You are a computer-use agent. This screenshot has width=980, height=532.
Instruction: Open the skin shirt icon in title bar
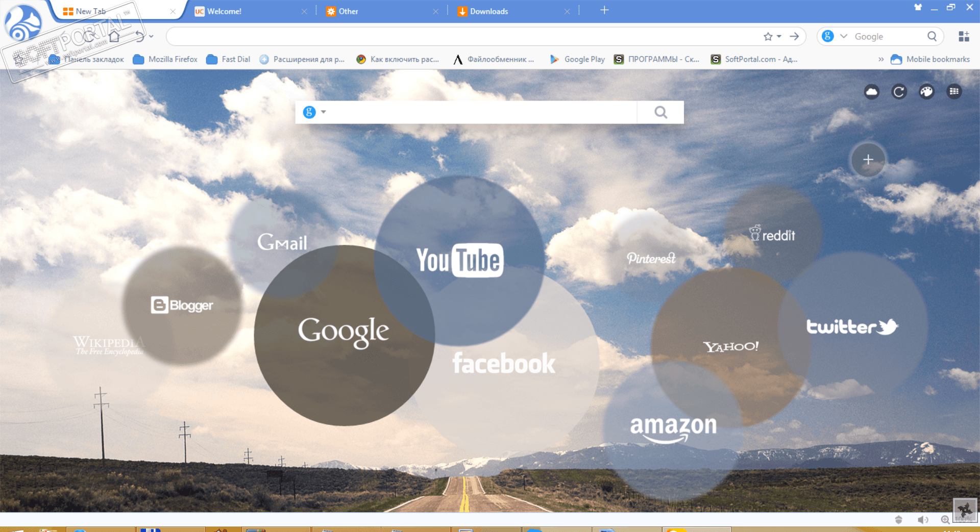tap(918, 7)
